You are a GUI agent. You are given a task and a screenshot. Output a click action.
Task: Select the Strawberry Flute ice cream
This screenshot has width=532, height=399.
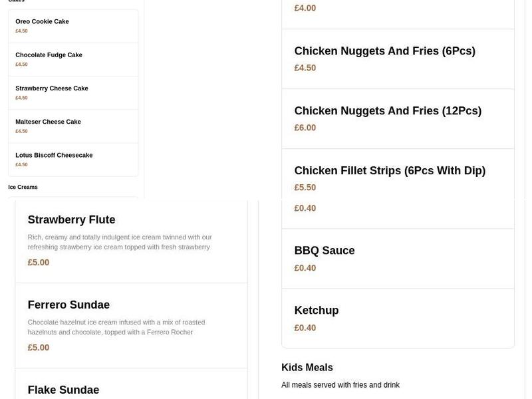(72, 219)
